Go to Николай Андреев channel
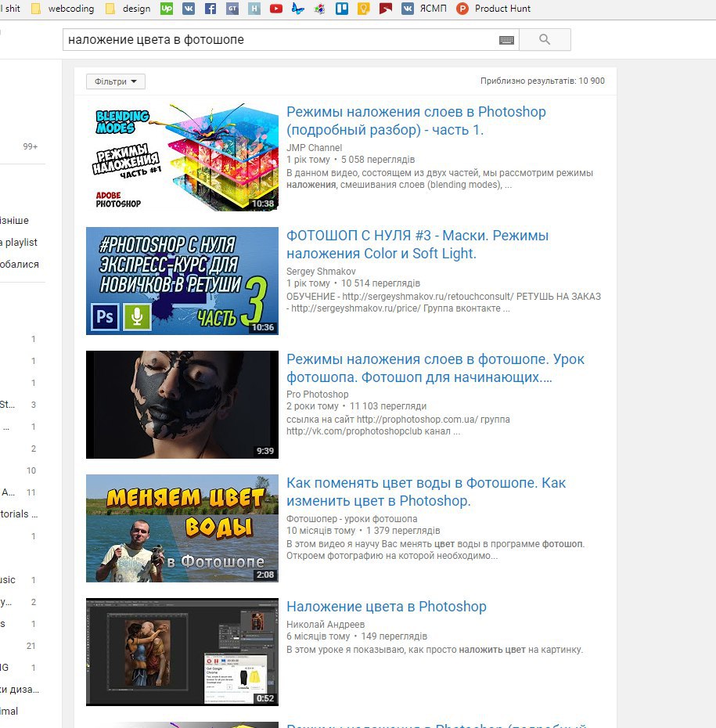 326,625
